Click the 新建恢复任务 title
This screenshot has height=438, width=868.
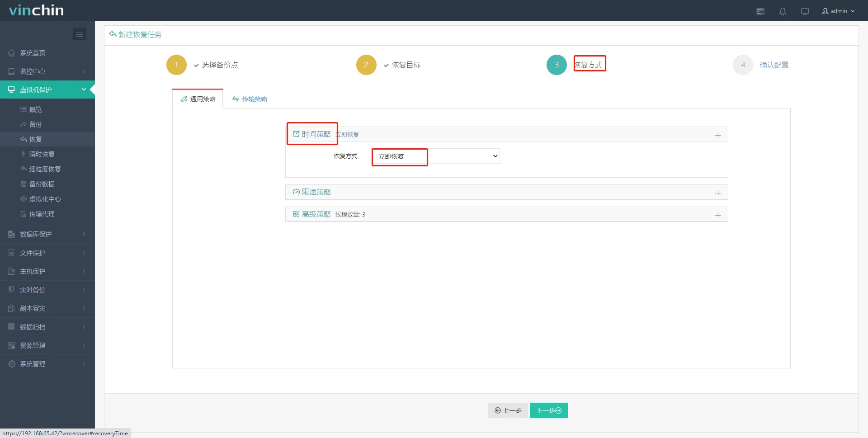tap(140, 34)
